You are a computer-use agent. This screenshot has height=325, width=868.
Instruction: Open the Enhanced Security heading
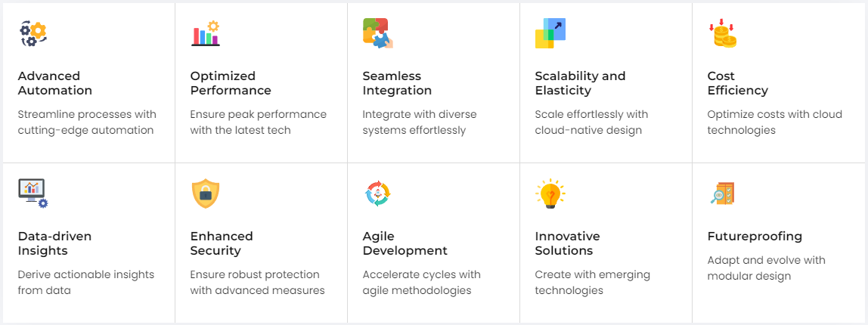[222, 243]
